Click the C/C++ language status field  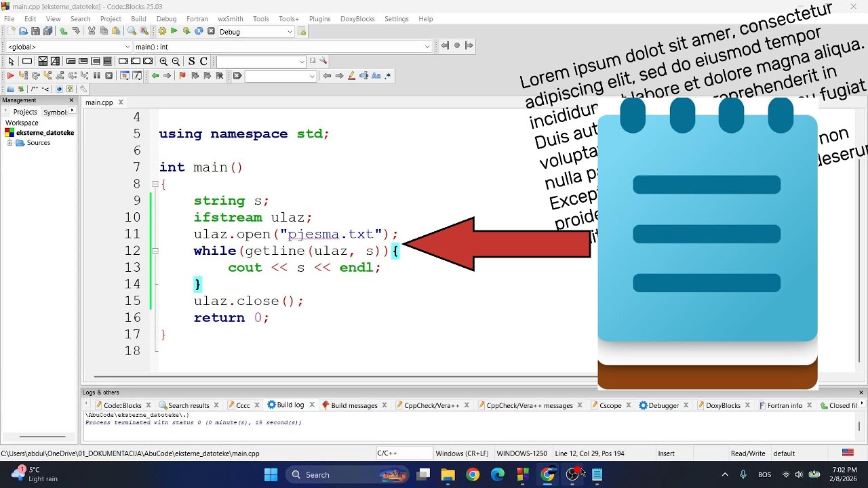point(404,453)
